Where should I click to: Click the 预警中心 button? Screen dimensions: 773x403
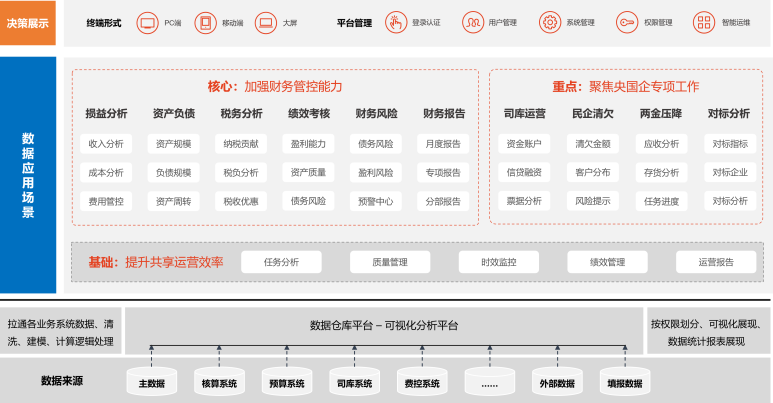(x=375, y=201)
